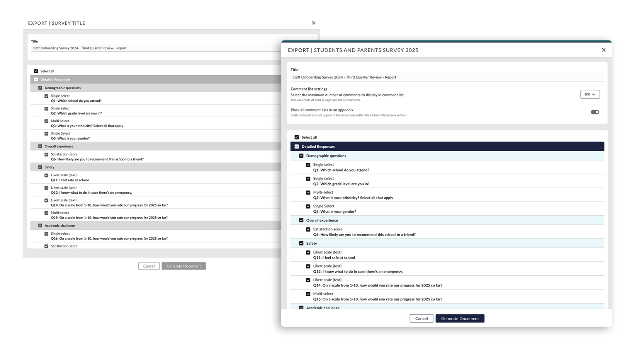
Task: Uncheck Academic challenge in background dialog
Action: coord(40,226)
